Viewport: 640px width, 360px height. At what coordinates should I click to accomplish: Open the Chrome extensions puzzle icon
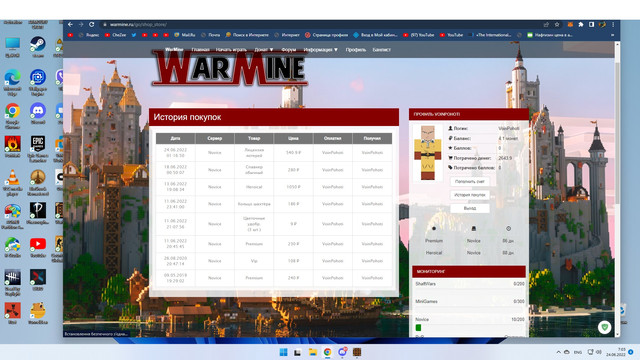click(581, 24)
